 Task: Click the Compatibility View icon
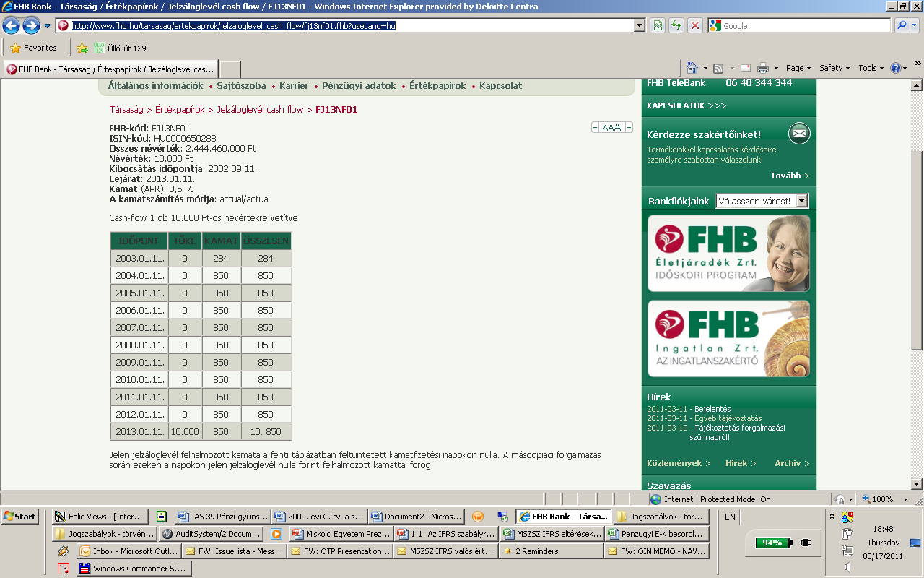coord(658,25)
